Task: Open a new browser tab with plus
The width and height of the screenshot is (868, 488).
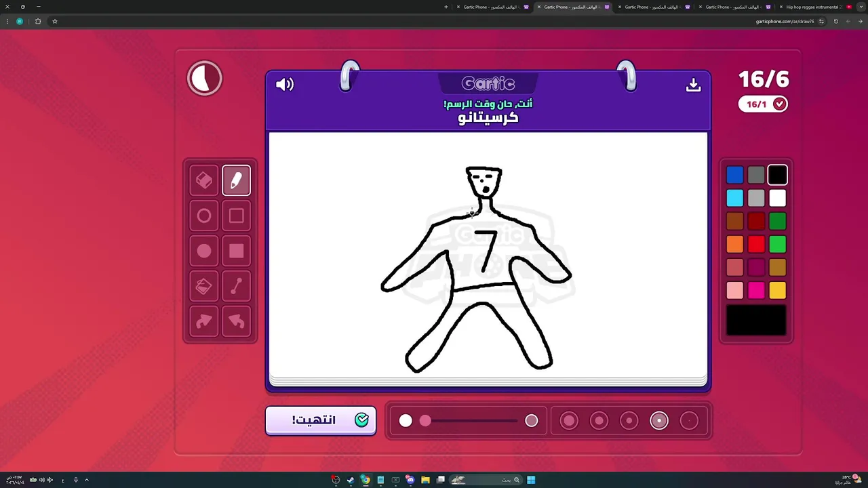Action: 446,7
